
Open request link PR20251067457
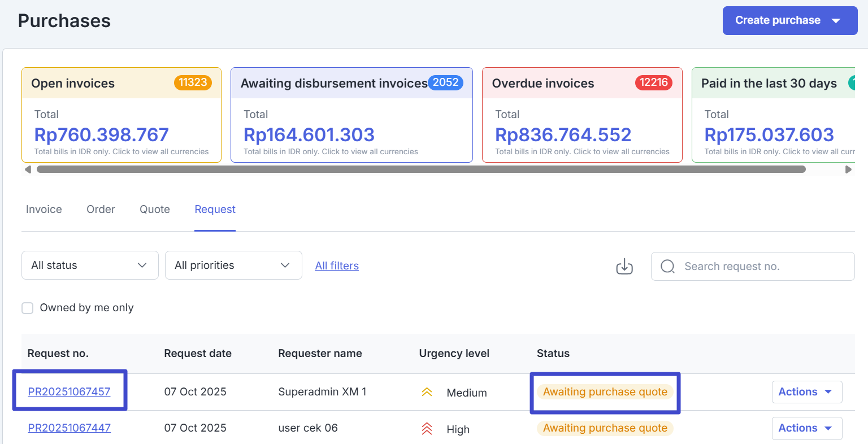[x=70, y=392]
